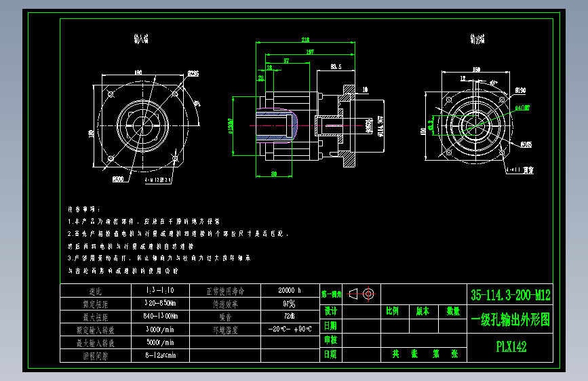Select the 72dB noise value
This screenshot has height=381, width=588.
coord(289,316)
